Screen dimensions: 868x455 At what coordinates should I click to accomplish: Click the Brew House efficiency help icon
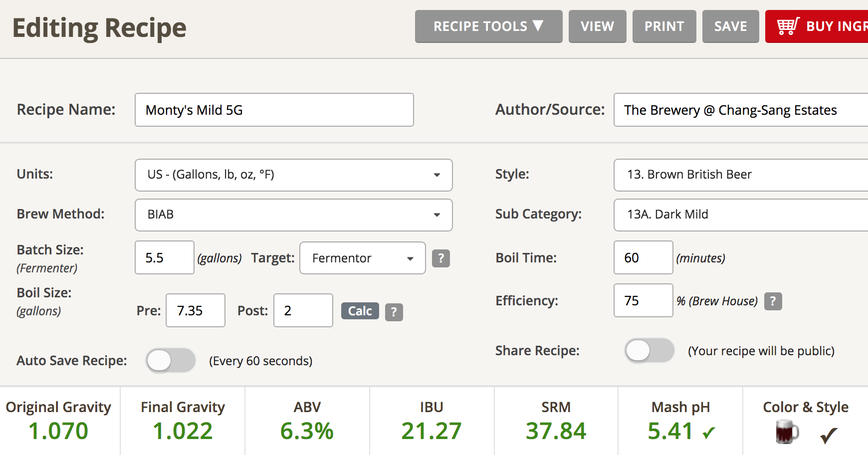pyautogui.click(x=773, y=301)
